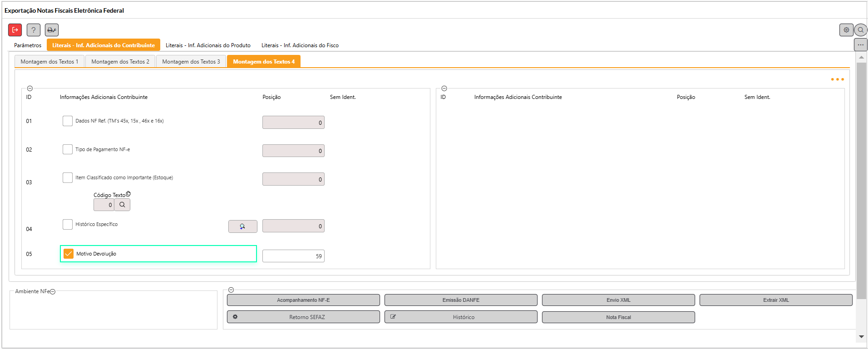Open the Parâmetros tab
Image resolution: width=868 pixels, height=349 pixels.
(28, 45)
